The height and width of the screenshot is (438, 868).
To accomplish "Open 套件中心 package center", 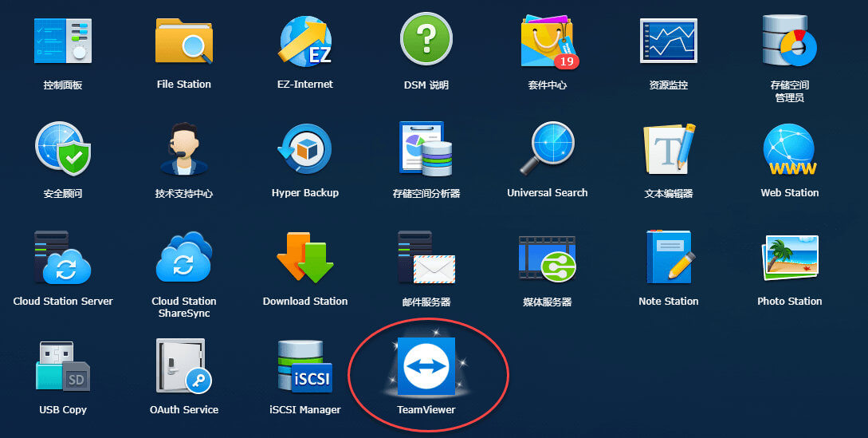I will (549, 41).
